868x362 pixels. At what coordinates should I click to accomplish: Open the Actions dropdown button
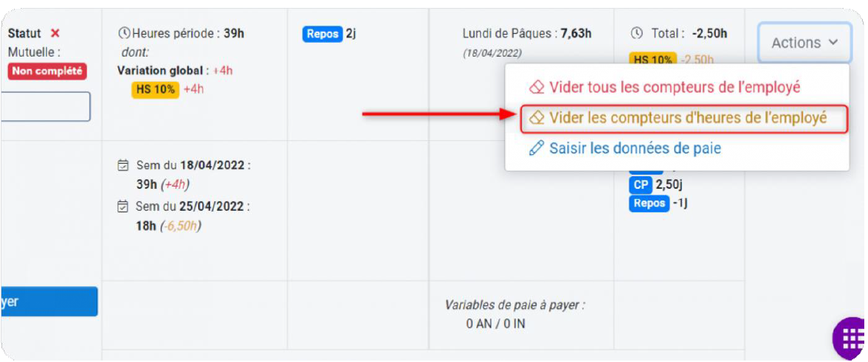tap(805, 43)
